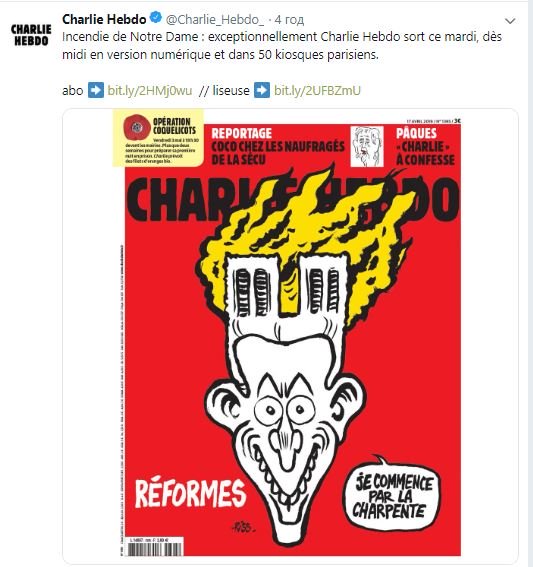This screenshot has width=533, height=567.
Task: Click the tweet timestamp '4 год'
Action: coord(289,20)
